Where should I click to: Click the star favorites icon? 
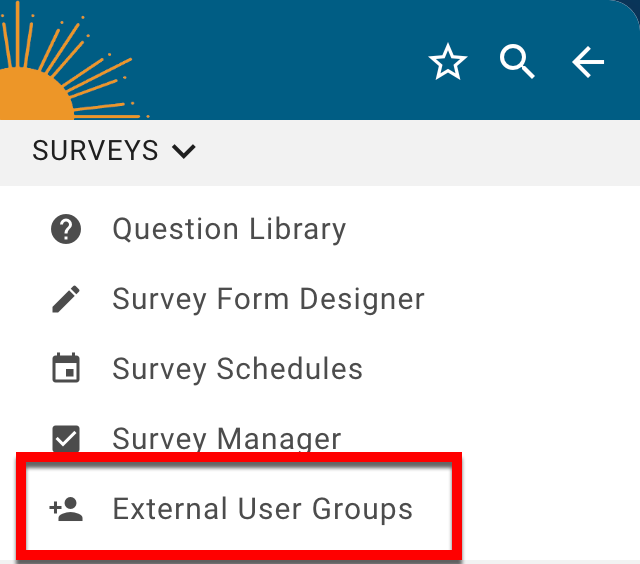tap(447, 64)
